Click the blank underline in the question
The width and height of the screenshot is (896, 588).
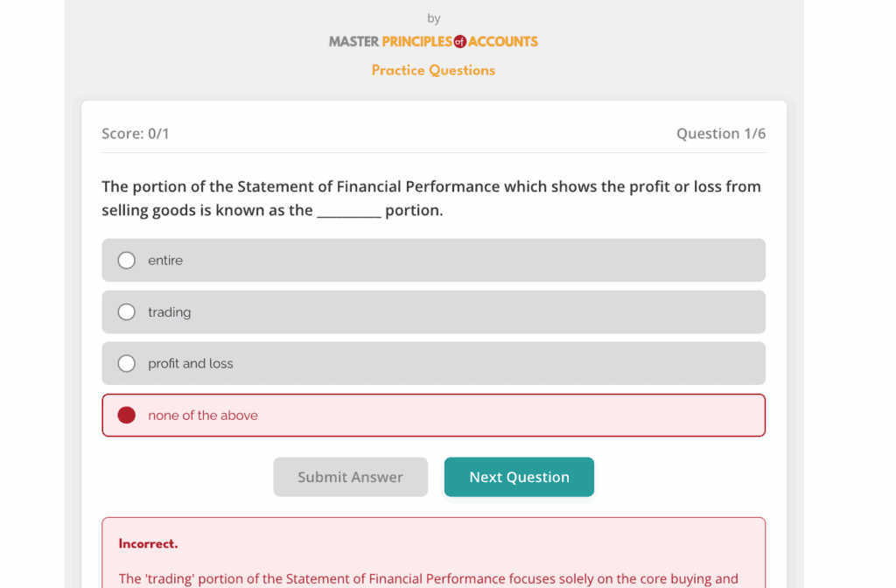tap(348, 212)
